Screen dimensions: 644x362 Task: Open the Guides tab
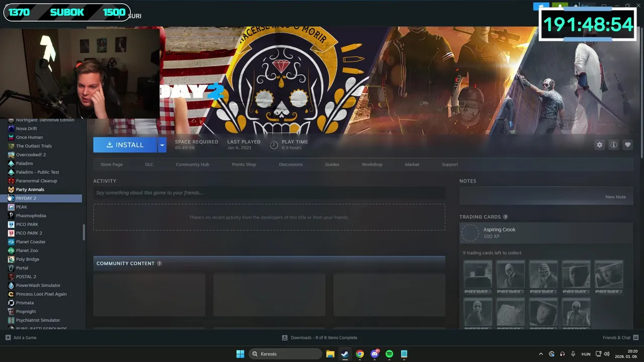[332, 164]
